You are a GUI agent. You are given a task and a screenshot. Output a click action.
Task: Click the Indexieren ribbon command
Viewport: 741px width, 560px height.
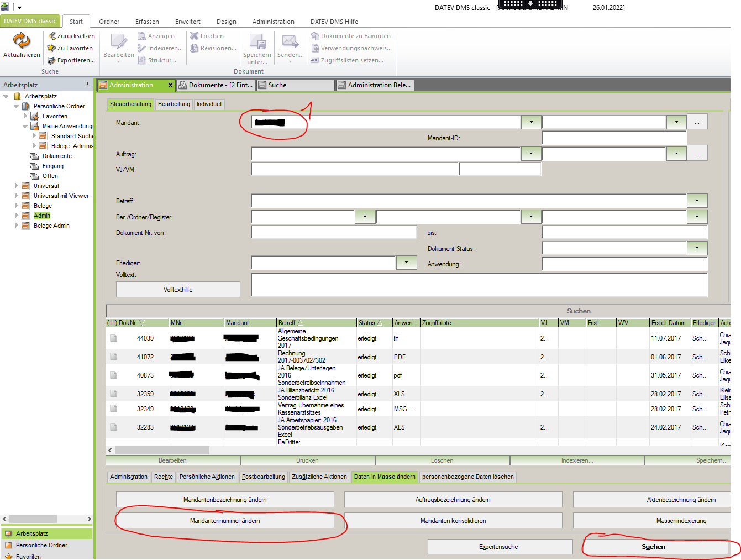160,48
